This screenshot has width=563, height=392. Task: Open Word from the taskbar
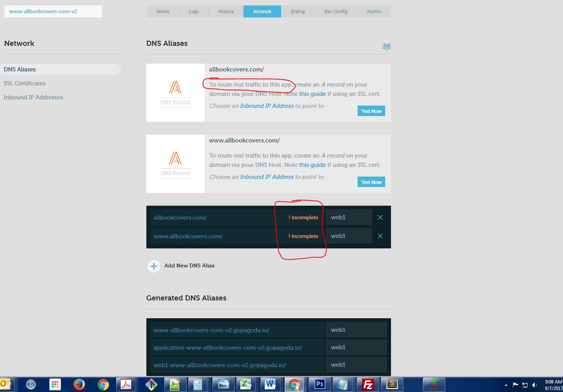click(x=270, y=385)
